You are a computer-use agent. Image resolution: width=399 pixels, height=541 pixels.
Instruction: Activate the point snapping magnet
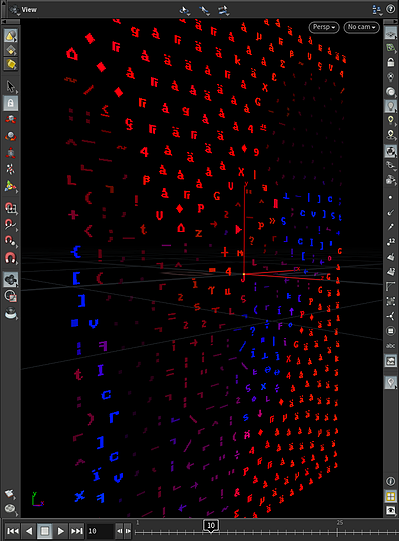(x=11, y=240)
